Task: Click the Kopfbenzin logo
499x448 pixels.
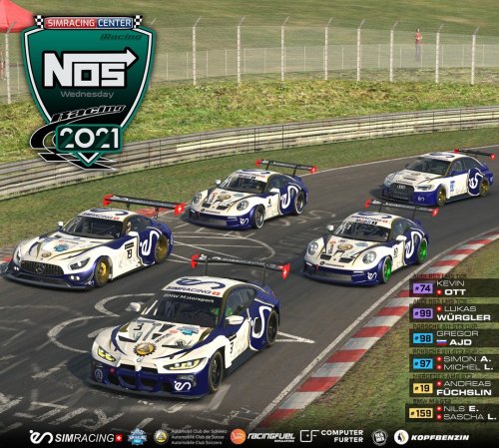Action: click(x=431, y=437)
